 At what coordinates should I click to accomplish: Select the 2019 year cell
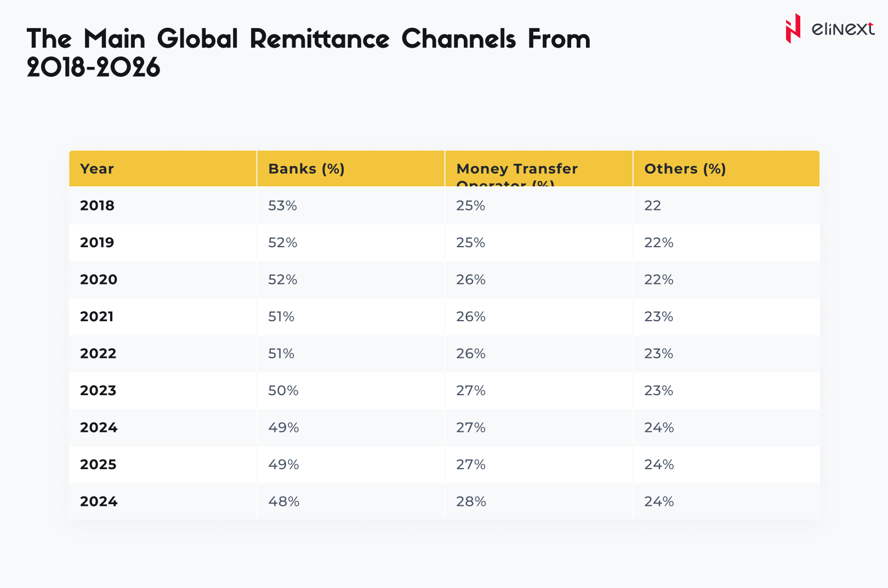click(x=97, y=243)
